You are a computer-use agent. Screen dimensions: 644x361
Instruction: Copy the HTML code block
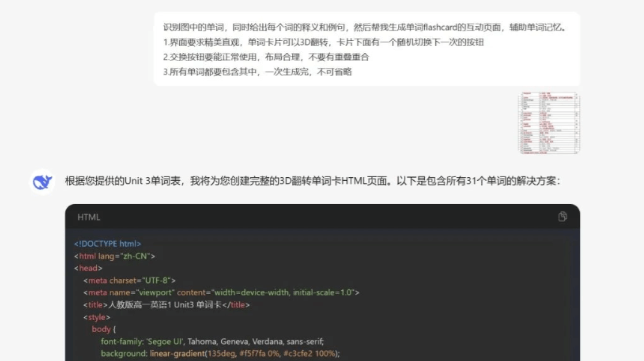[x=562, y=216]
